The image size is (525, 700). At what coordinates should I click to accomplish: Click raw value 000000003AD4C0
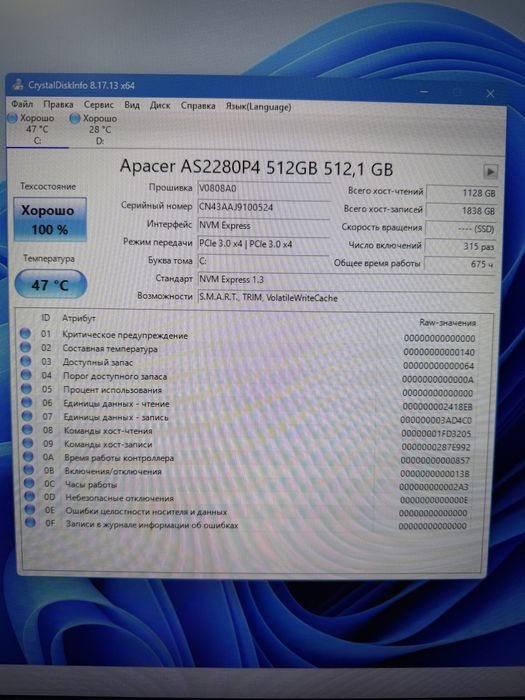click(436, 421)
